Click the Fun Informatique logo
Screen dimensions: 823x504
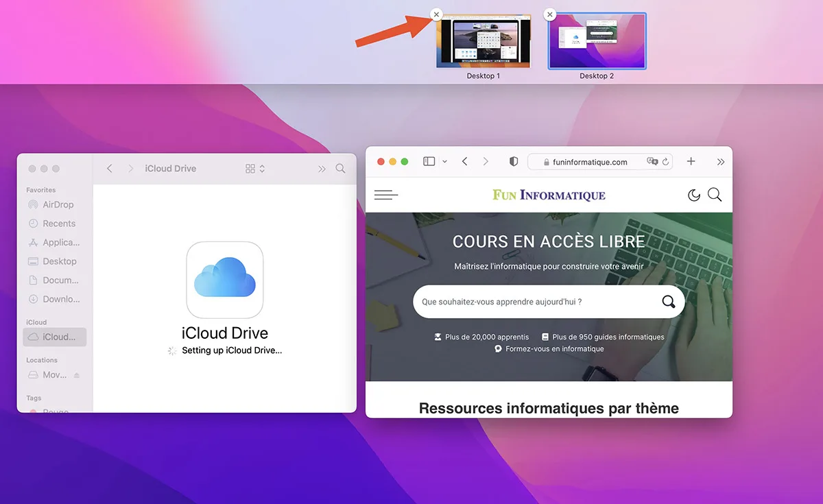point(549,195)
